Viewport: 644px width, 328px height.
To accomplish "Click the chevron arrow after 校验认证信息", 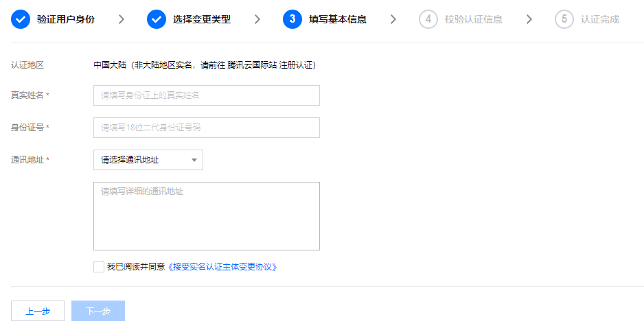I will (529, 19).
